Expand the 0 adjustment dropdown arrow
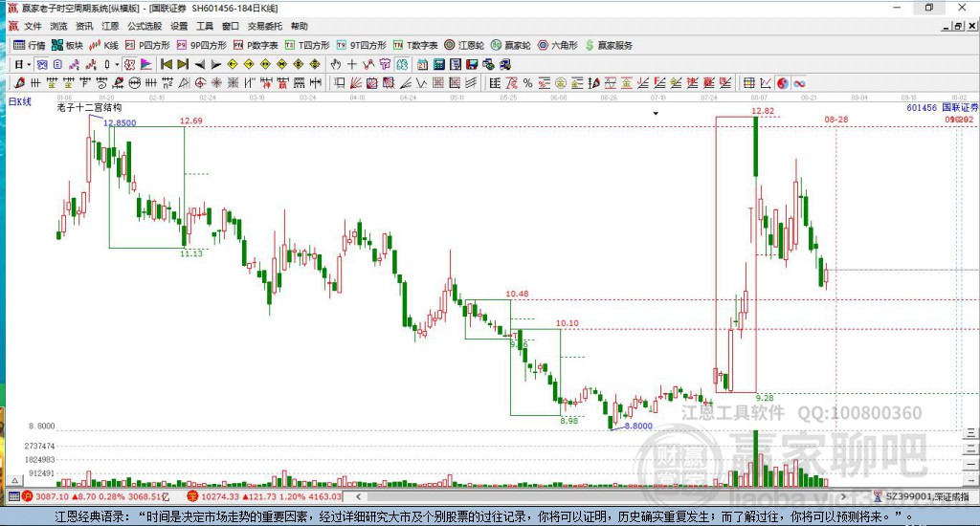 tap(116, 64)
